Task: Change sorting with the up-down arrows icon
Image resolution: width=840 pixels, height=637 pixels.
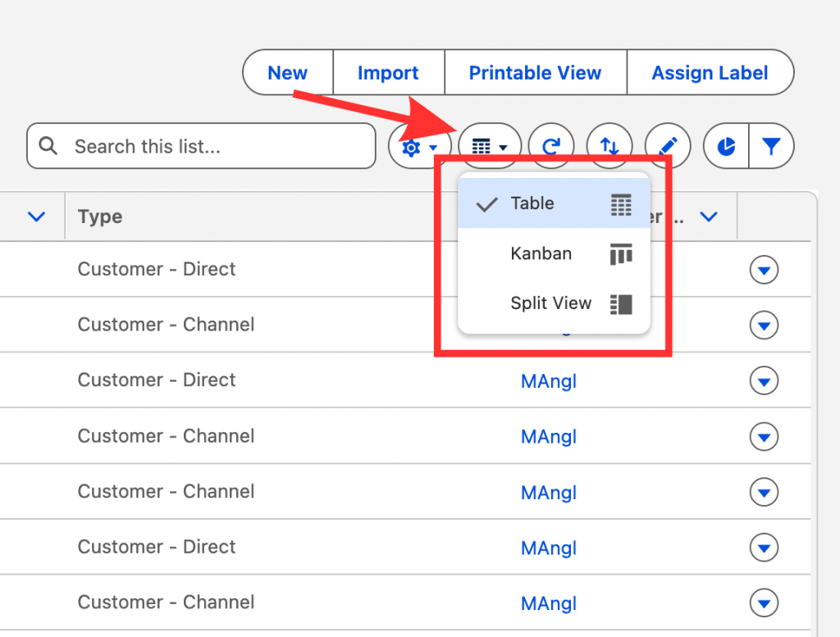Action: pos(609,145)
